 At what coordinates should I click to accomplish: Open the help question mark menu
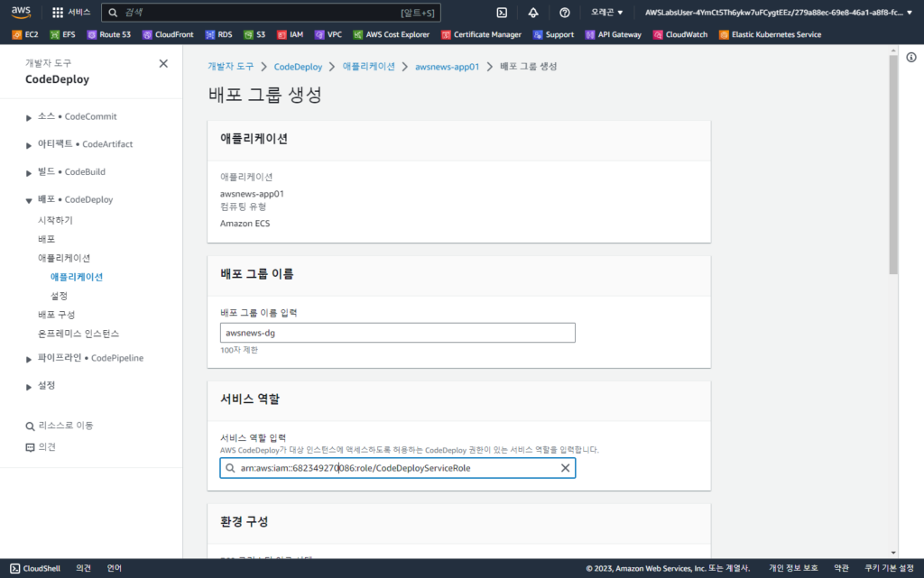[565, 13]
